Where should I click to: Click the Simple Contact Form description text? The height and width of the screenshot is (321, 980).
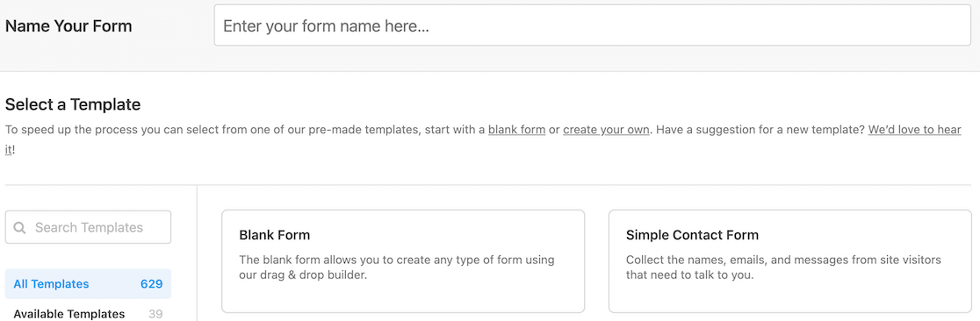[x=784, y=267]
